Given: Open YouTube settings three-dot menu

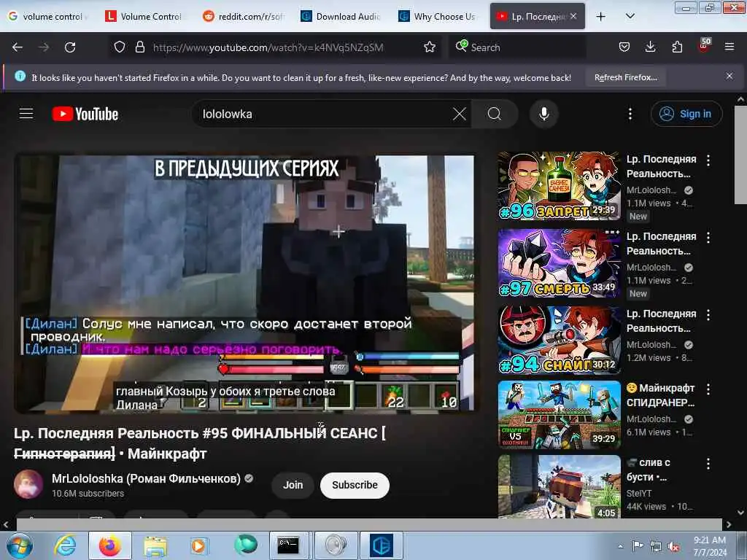Looking at the screenshot, I should tap(630, 114).
